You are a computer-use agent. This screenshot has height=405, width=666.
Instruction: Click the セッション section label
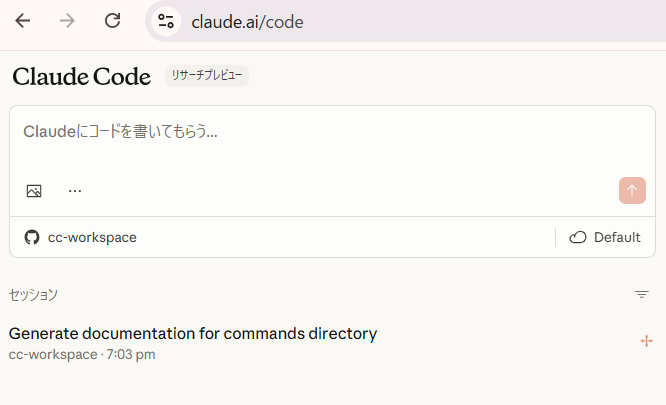click(33, 295)
